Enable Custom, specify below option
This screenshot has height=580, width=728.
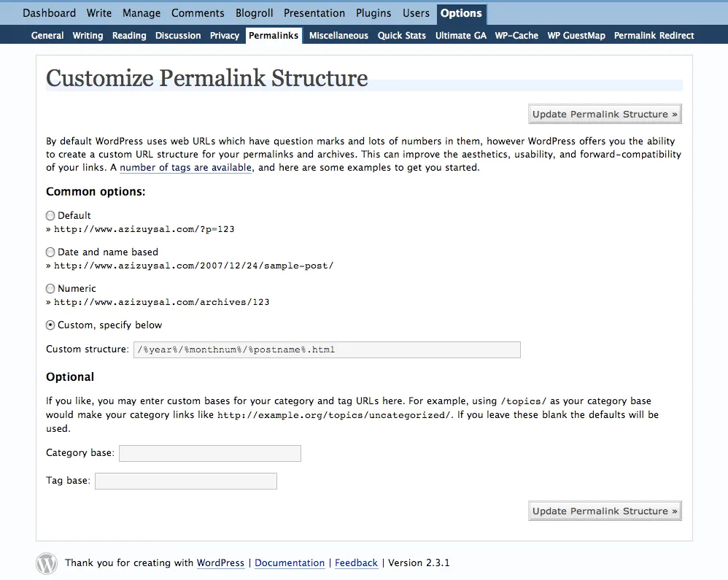click(x=50, y=325)
